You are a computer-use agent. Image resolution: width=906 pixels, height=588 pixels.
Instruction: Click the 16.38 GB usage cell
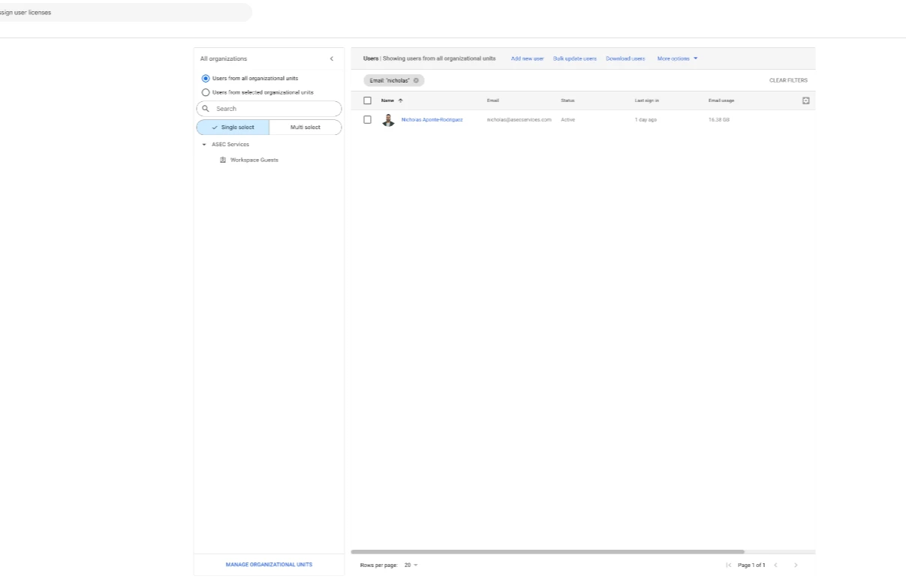tap(719, 120)
